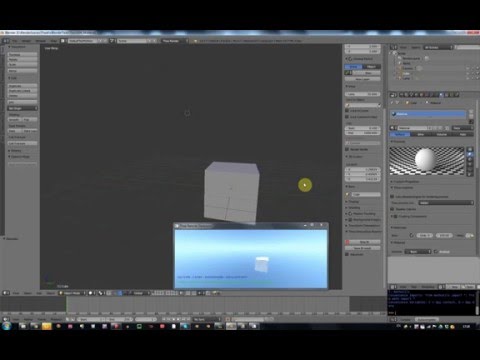The width and height of the screenshot is (480, 360).
Task: Open the Help menu
Action: coord(54,41)
